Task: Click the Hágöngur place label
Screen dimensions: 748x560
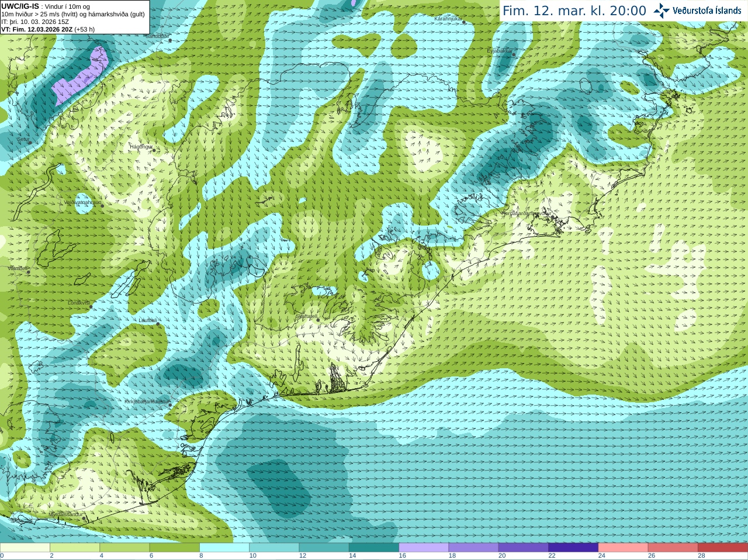Action: (x=141, y=147)
